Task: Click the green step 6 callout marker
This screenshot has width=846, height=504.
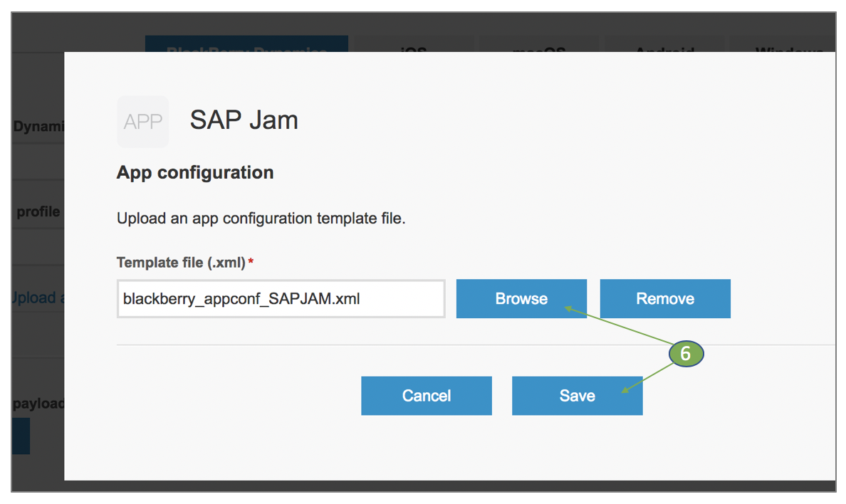Action: (x=685, y=354)
